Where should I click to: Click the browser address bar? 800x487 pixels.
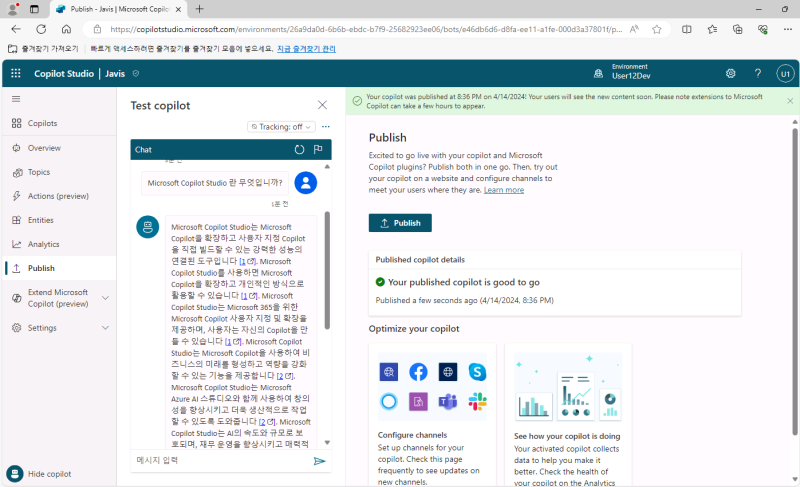[x=366, y=30]
